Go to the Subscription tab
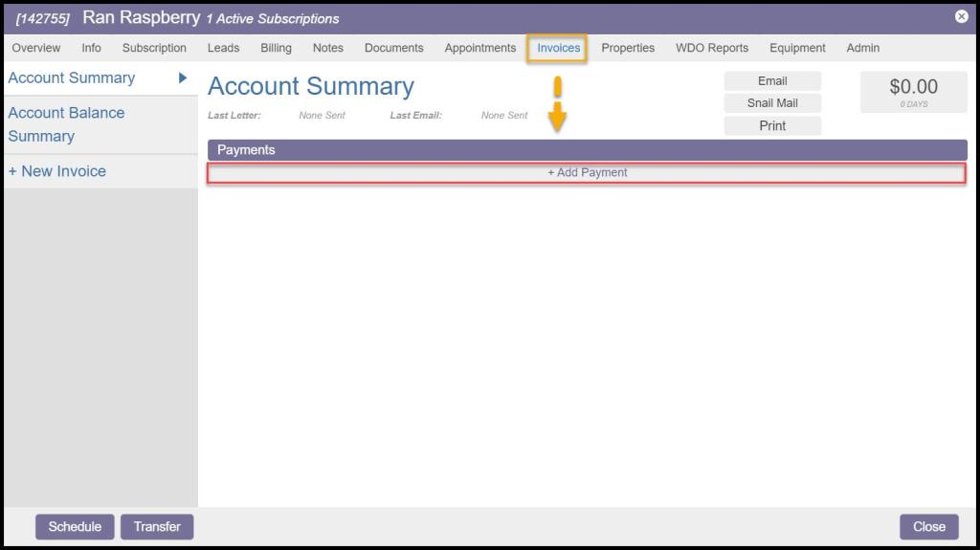Image resolution: width=980 pixels, height=550 pixels. coord(154,48)
